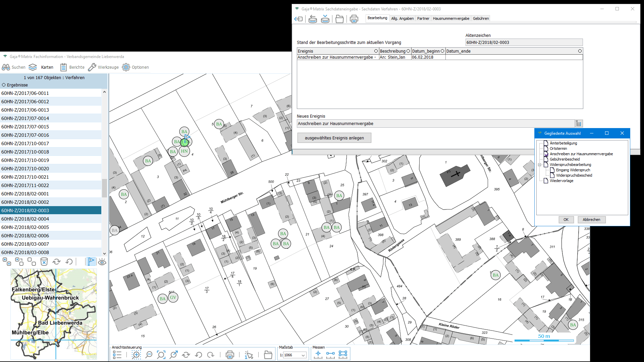Click the Ergebnisse radio circle

[4, 85]
